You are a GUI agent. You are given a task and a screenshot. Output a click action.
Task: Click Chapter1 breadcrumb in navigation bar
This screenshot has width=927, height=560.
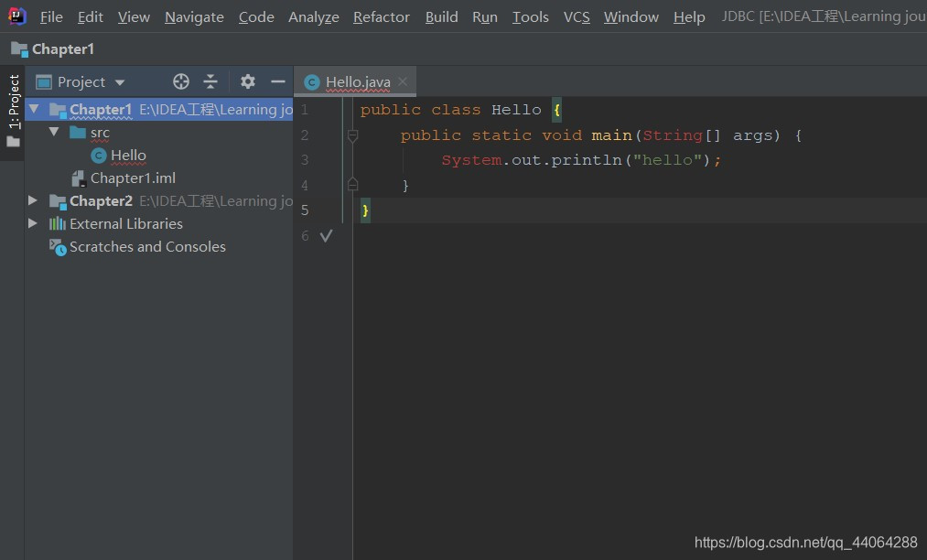[62, 49]
